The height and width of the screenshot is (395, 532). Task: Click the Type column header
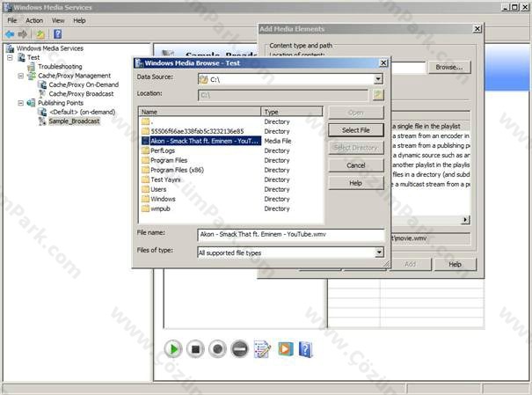292,112
